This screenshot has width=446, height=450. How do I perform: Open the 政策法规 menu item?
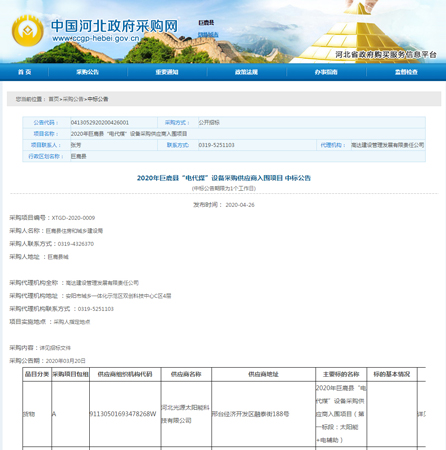(x=246, y=72)
